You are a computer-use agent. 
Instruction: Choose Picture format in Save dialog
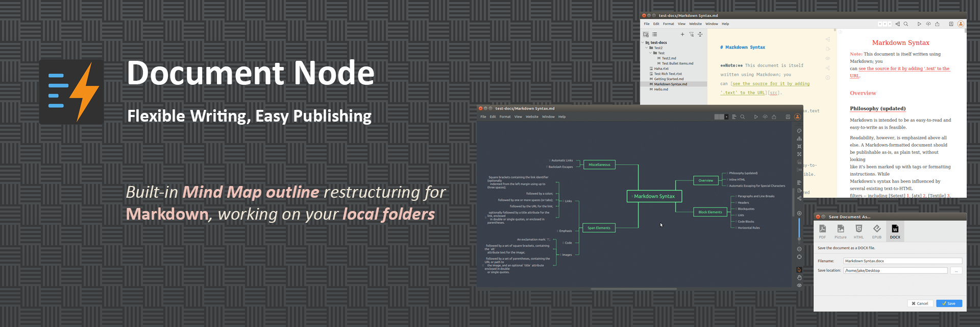coord(840,231)
